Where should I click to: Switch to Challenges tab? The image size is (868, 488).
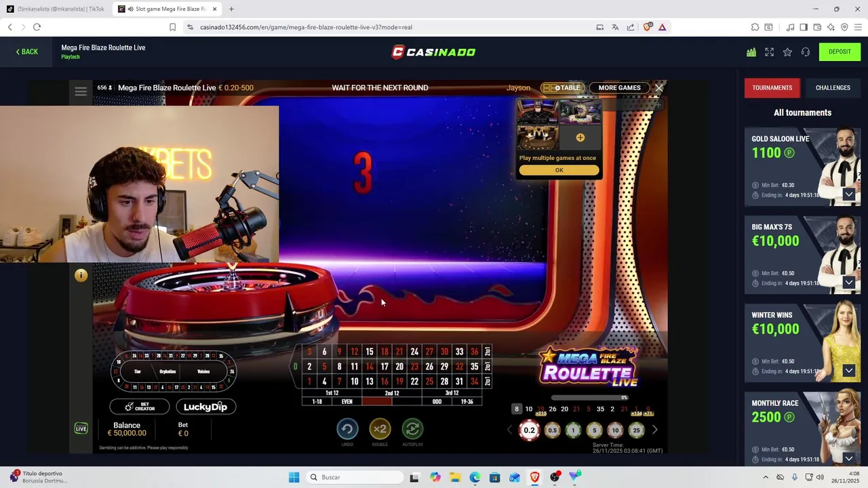click(x=833, y=88)
